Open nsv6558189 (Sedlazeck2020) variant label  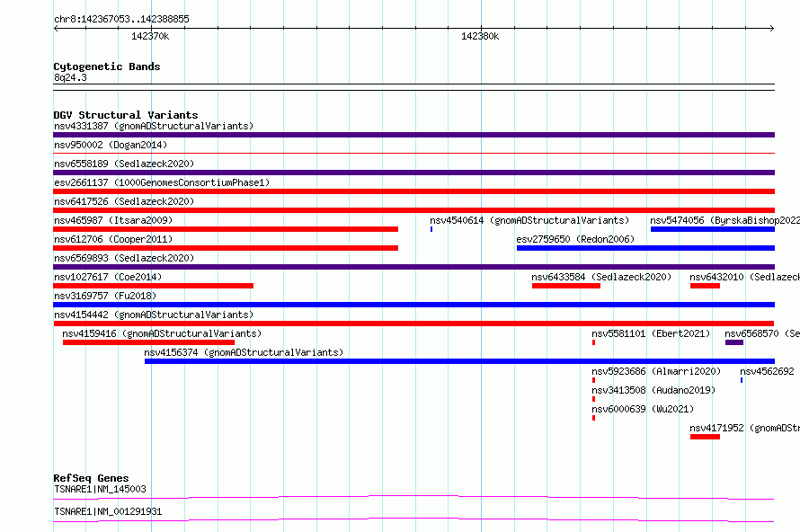[124, 164]
